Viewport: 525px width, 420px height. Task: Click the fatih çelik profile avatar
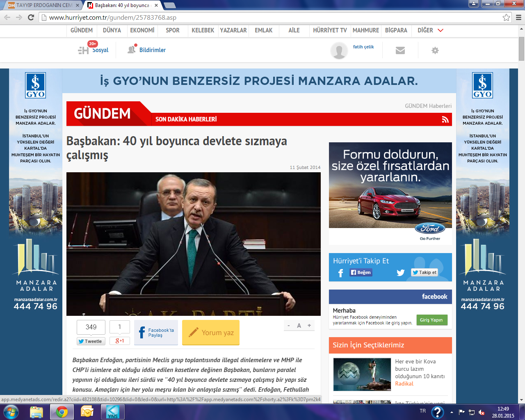[x=339, y=50]
